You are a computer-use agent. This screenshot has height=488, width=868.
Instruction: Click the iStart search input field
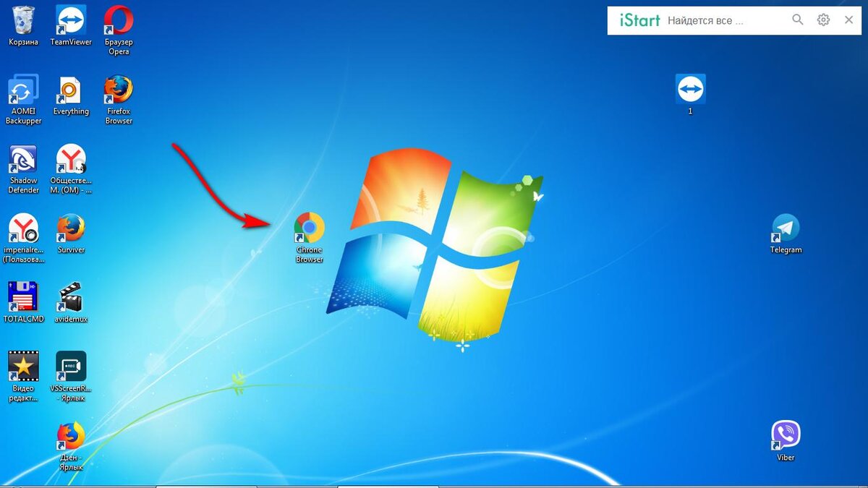pyautogui.click(x=726, y=20)
